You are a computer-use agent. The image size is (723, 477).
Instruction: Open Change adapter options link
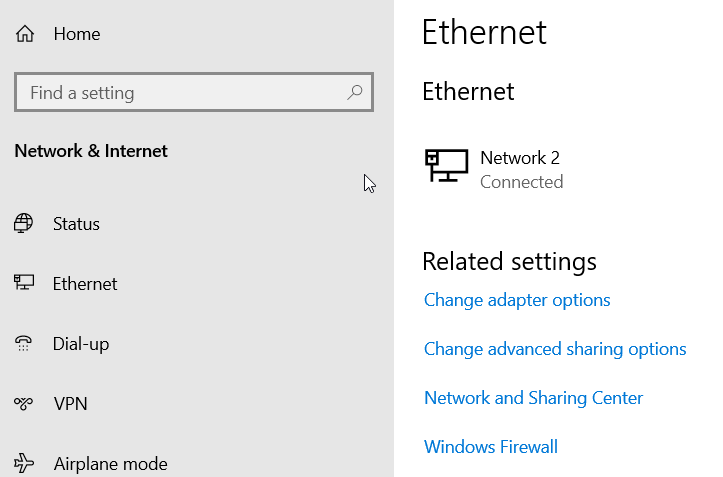click(517, 300)
